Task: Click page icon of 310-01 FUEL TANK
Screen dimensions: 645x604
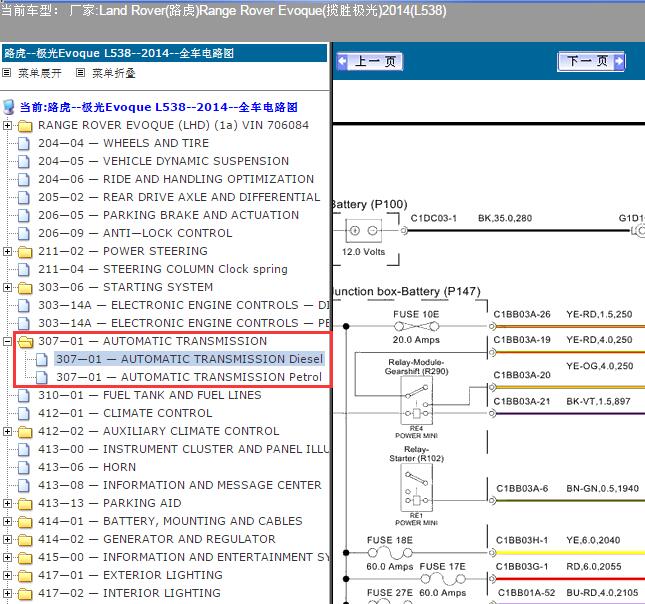Action: 24,395
